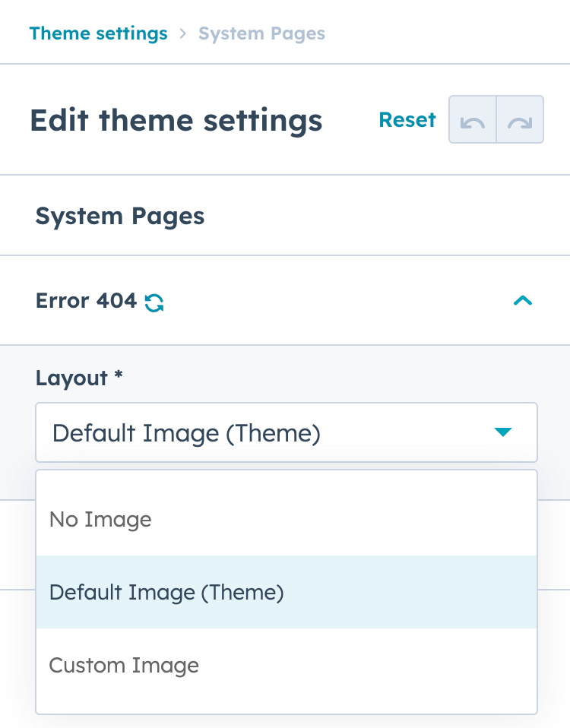Viewport: 570px width, 728px height.
Task: Click the "Edit theme settings" heading
Action: tap(176, 119)
